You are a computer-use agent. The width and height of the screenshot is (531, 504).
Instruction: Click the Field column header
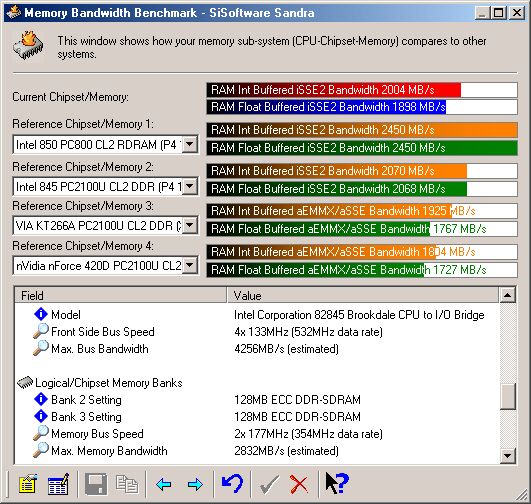pyautogui.click(x=121, y=295)
